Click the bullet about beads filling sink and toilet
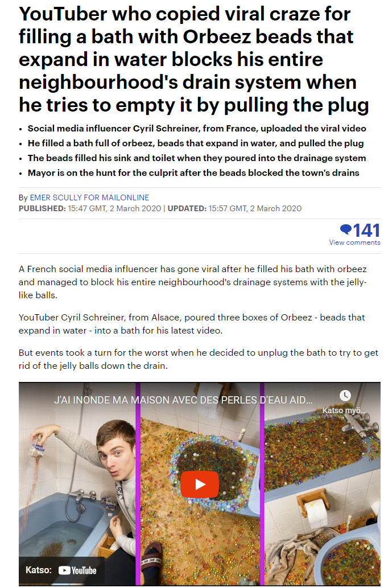The height and width of the screenshot is (588, 384). [197, 158]
